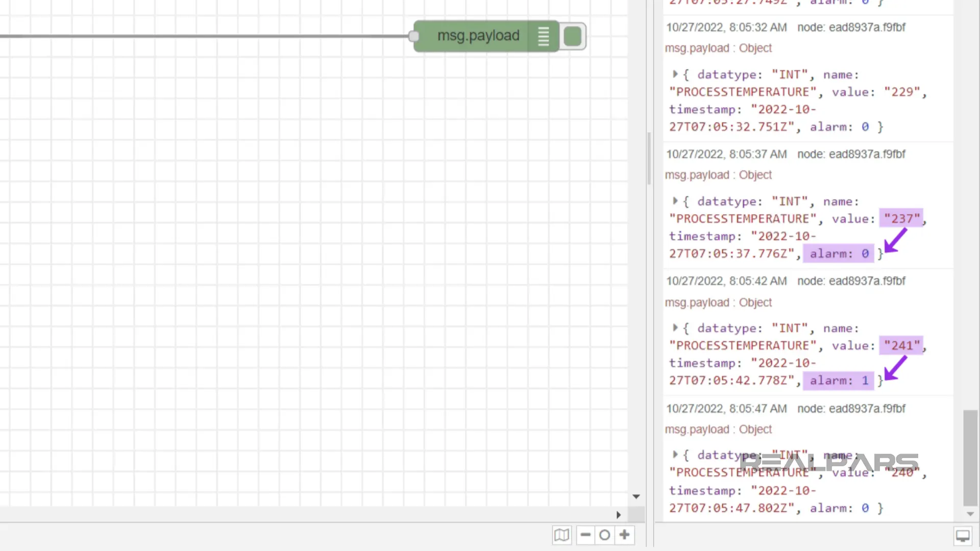Expand the payload object with value 237
This screenshot has width=980, height=551.
pyautogui.click(x=675, y=201)
